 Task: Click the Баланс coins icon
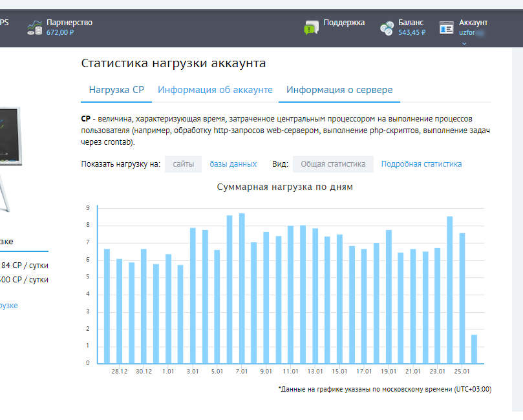[387, 28]
